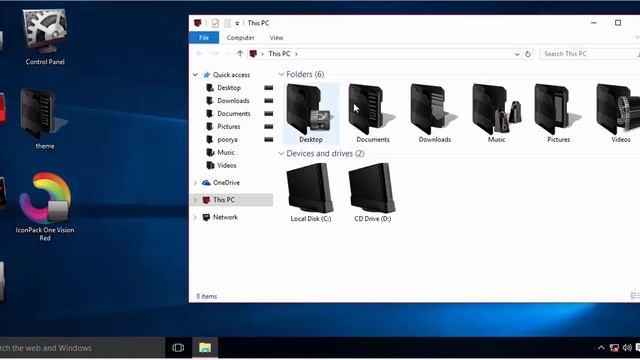Expand the This PC tree node
640x360 pixels.
[196, 200]
